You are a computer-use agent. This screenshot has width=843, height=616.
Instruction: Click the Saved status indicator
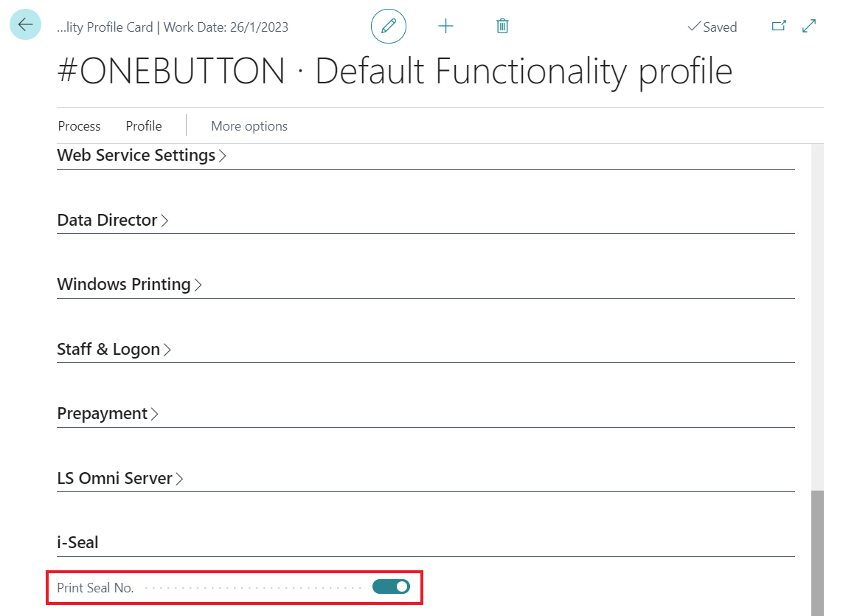(712, 27)
